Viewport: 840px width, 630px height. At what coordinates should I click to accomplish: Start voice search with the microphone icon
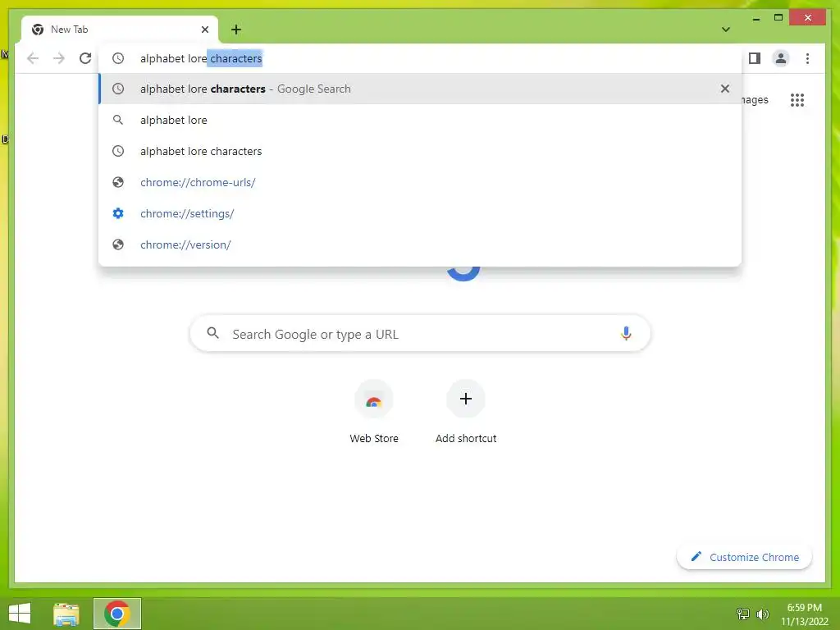[x=626, y=333]
